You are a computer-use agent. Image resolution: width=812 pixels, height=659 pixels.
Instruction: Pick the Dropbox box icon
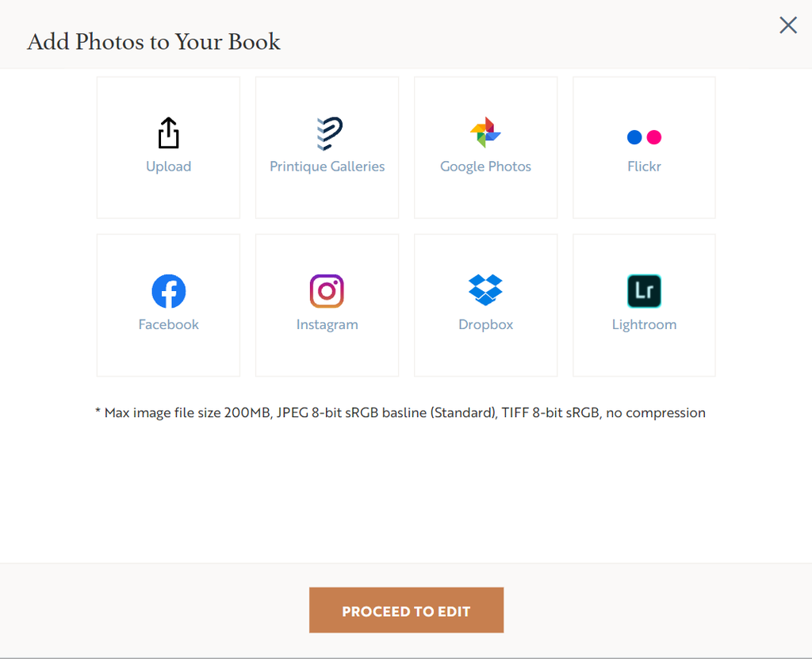[485, 290]
